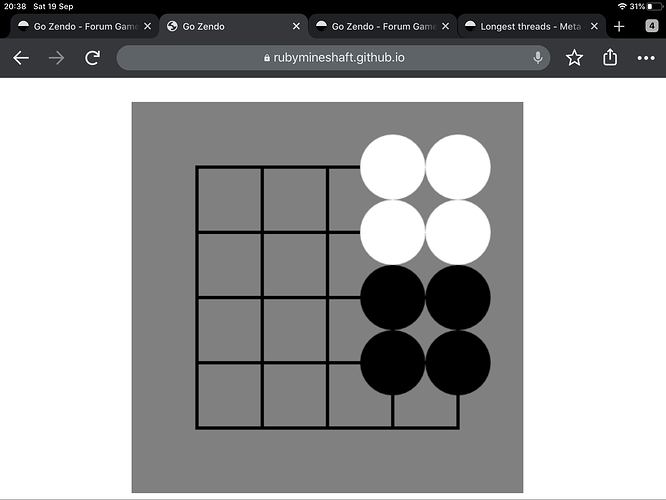The image size is (666, 500).
Task: Close the Longest threads - Meta tab
Action: coord(594,26)
